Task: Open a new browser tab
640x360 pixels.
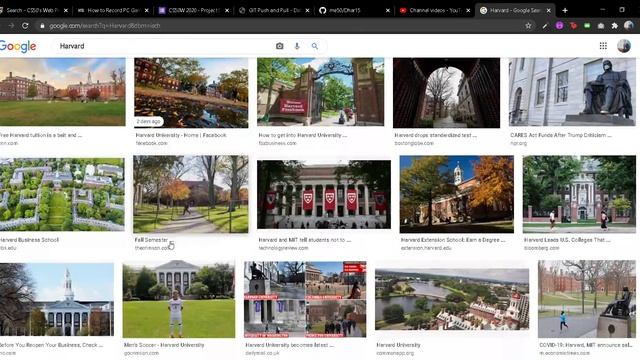Action: (x=565, y=10)
